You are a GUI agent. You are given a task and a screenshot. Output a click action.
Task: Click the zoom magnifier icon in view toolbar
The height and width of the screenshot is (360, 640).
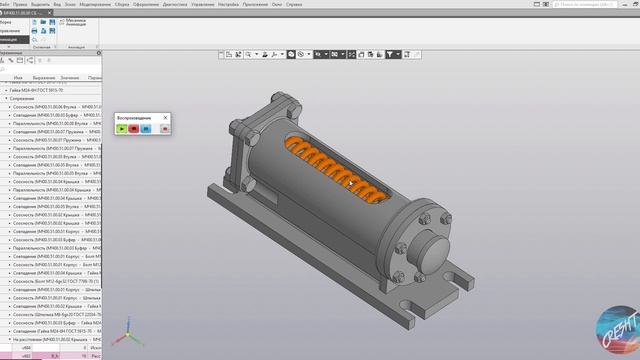[x=248, y=54]
